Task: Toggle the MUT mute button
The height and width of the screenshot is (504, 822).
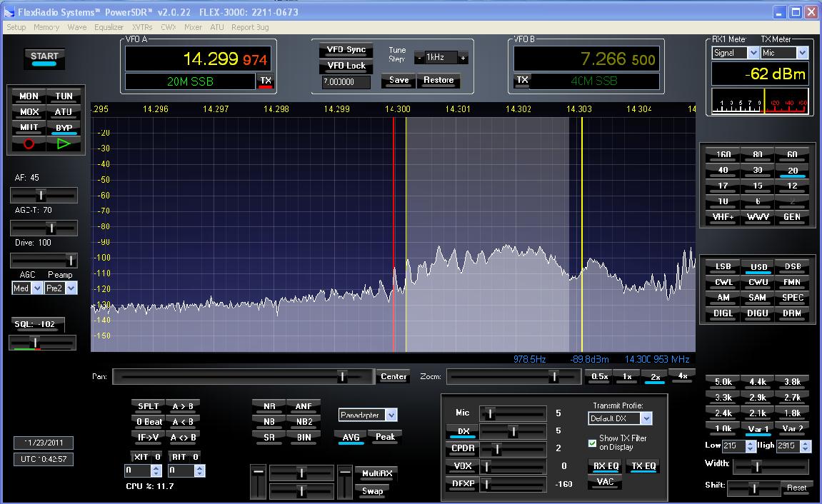Action: pyautogui.click(x=29, y=127)
